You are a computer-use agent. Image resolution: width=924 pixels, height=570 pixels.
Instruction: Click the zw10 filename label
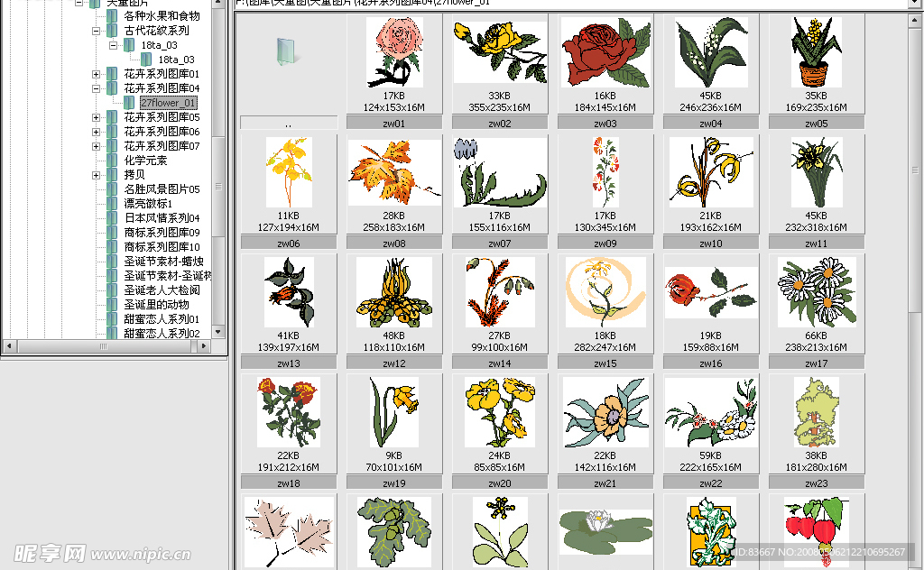coord(711,244)
